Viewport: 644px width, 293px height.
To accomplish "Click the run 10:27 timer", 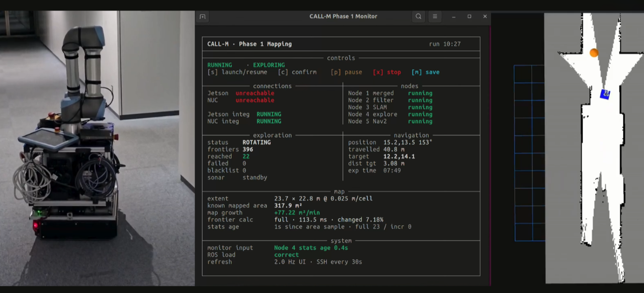I will (445, 44).
